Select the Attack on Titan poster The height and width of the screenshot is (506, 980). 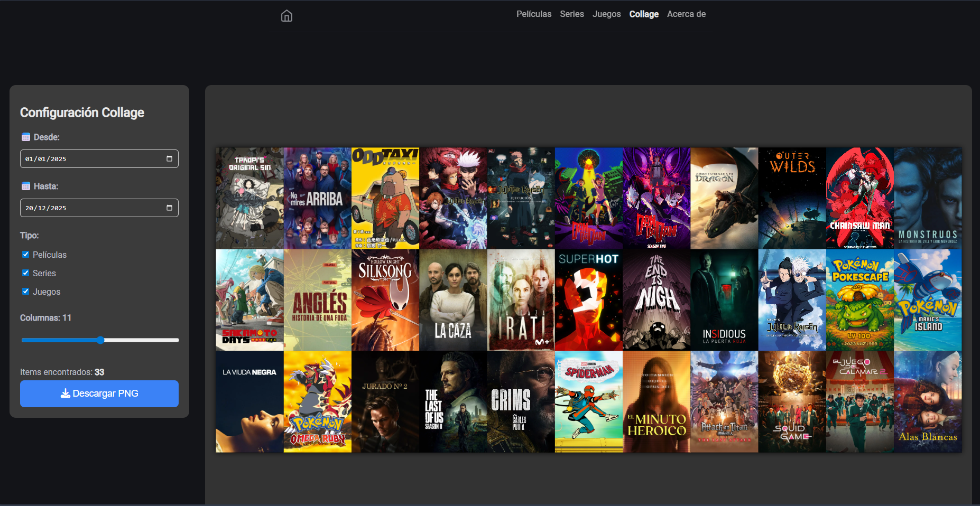[724, 401]
